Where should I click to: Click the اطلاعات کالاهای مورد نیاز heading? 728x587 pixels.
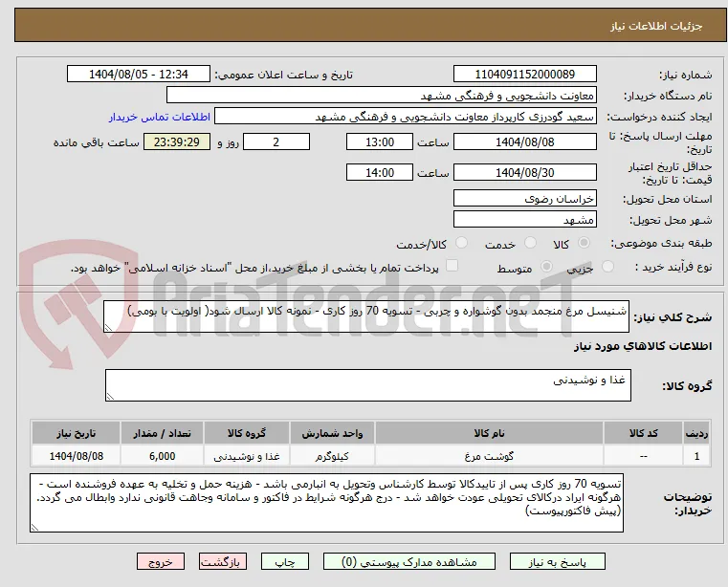tap(643, 346)
